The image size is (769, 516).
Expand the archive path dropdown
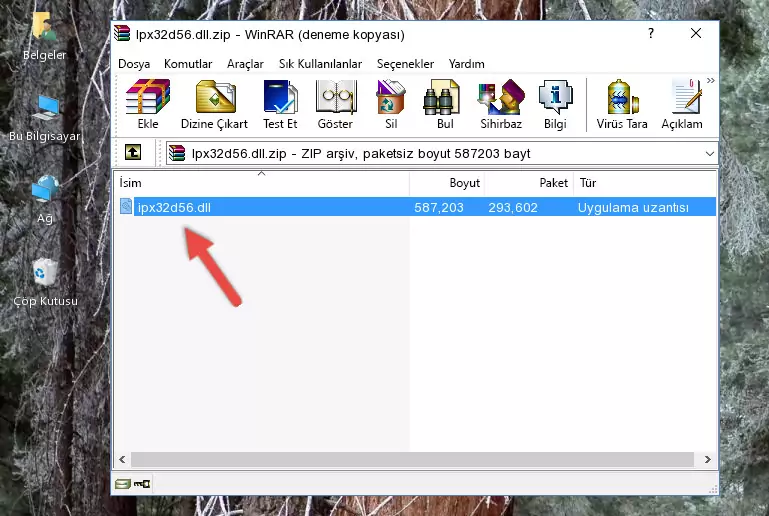709,154
